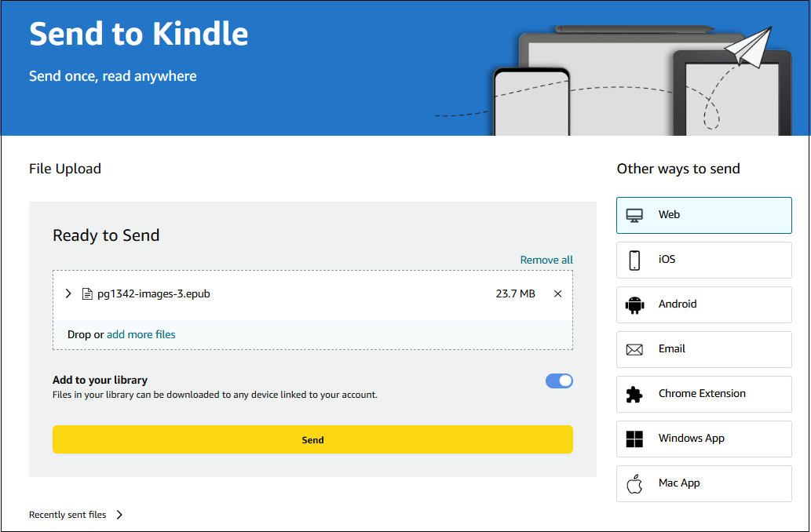Viewport: 811px width, 532px height.
Task: Click the envelope icon for Email
Action: (634, 350)
